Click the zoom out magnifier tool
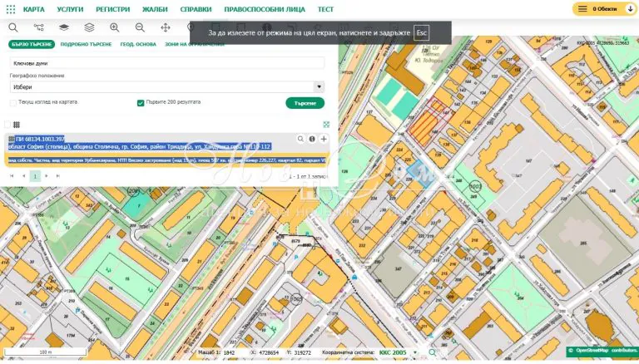This screenshot has height=364, width=639. 140,27
